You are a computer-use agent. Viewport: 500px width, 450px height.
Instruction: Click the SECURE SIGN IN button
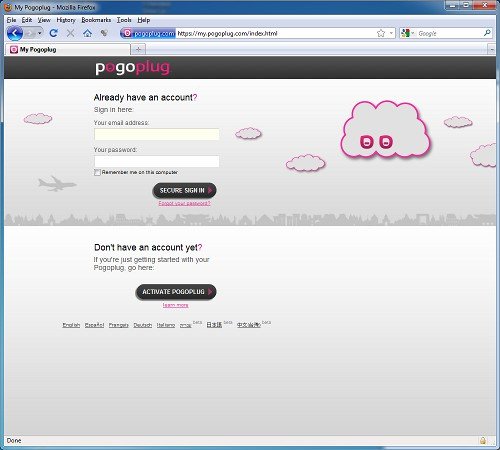coord(184,190)
